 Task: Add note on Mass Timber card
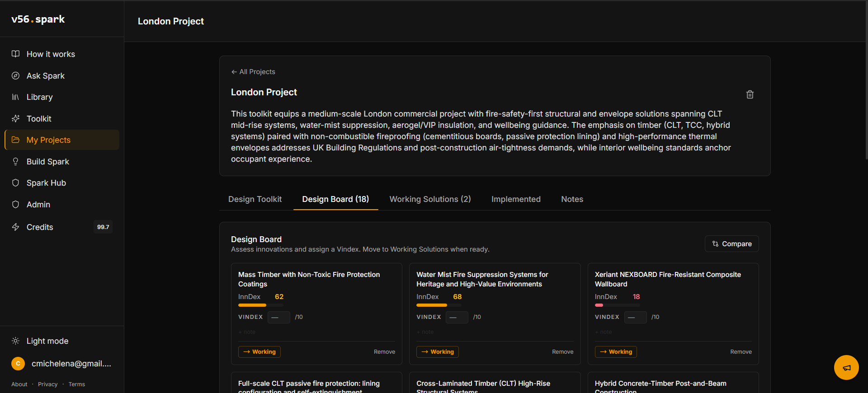[247, 332]
